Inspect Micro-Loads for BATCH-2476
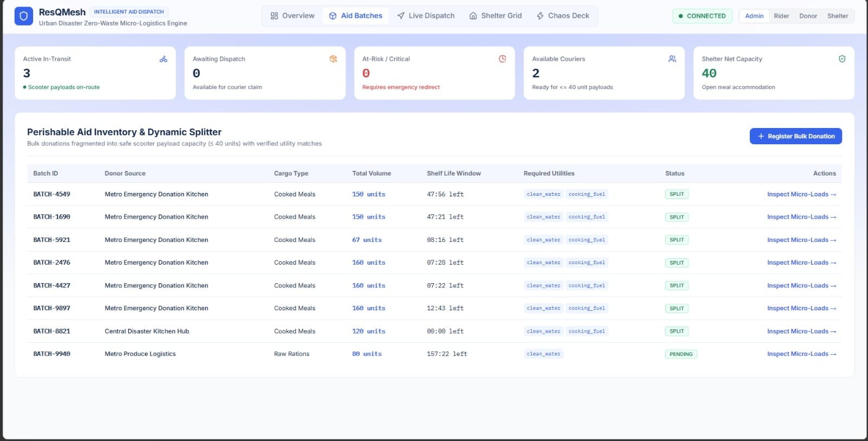Image resolution: width=868 pixels, height=441 pixels. [x=801, y=263]
